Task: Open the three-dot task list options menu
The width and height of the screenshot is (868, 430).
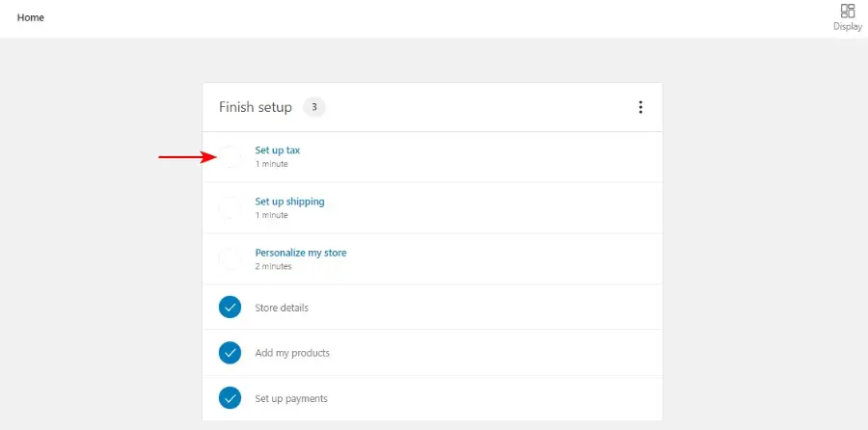Action: tap(640, 107)
